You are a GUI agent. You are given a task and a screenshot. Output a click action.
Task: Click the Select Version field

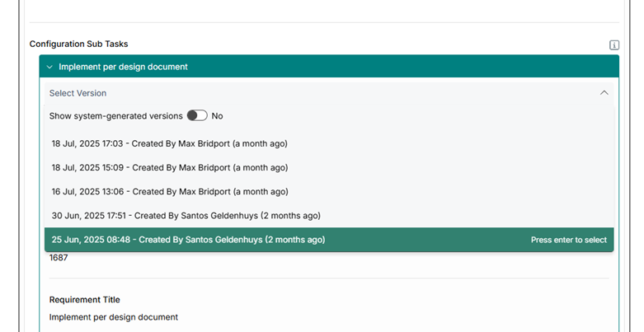point(329,93)
